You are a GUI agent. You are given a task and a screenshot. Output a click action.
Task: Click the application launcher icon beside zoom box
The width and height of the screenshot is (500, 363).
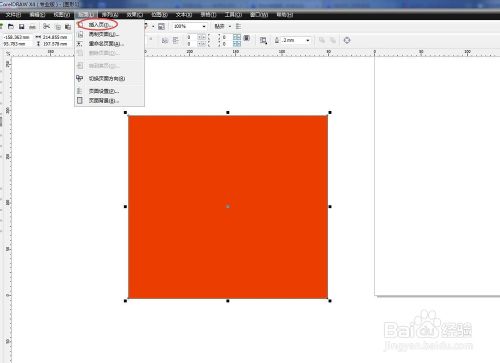(161, 26)
